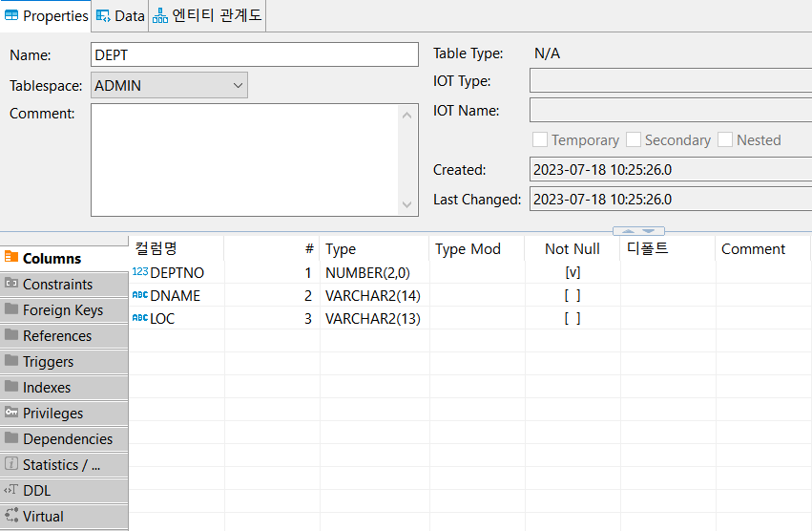Image resolution: width=812 pixels, height=531 pixels.
Task: Click the ABC string icon beside DNAME
Action: 140,294
